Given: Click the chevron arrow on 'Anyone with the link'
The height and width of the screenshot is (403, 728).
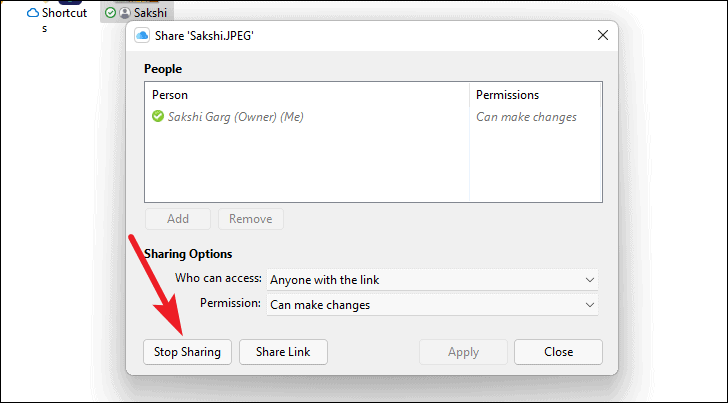Looking at the screenshot, I should pos(590,280).
